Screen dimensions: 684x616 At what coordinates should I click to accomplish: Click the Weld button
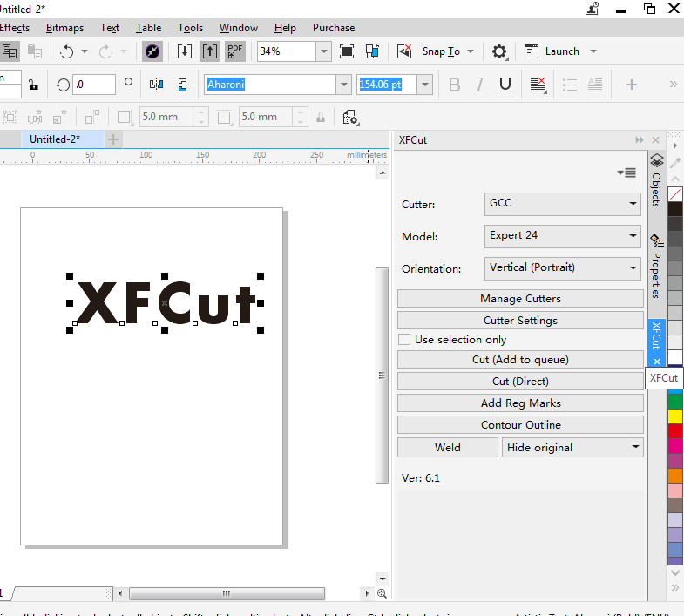point(448,448)
